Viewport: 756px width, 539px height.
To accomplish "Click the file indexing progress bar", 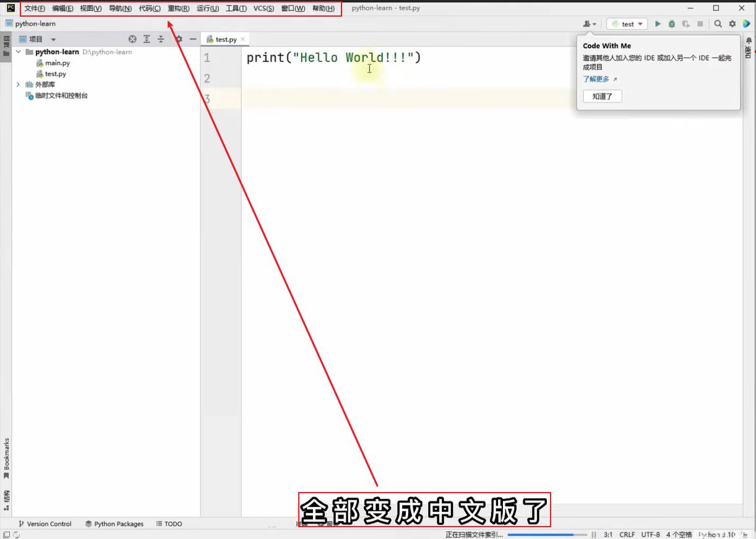I will (x=547, y=535).
